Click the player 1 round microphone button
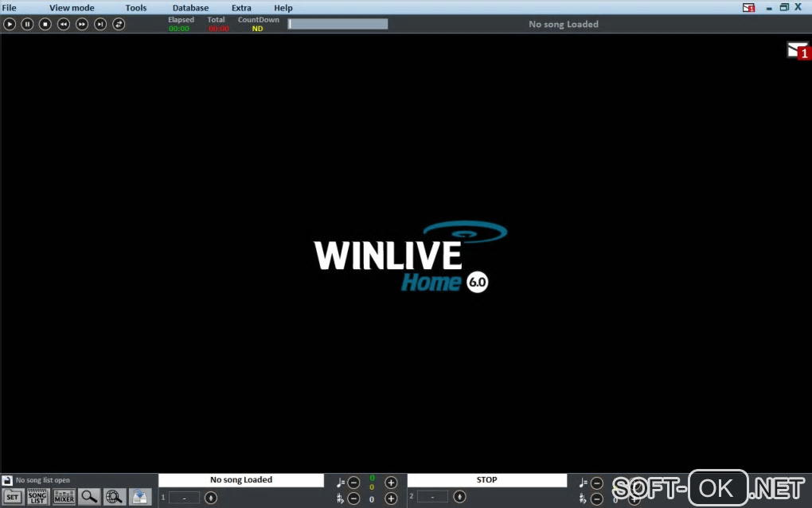The height and width of the screenshot is (508, 812). (x=211, y=498)
